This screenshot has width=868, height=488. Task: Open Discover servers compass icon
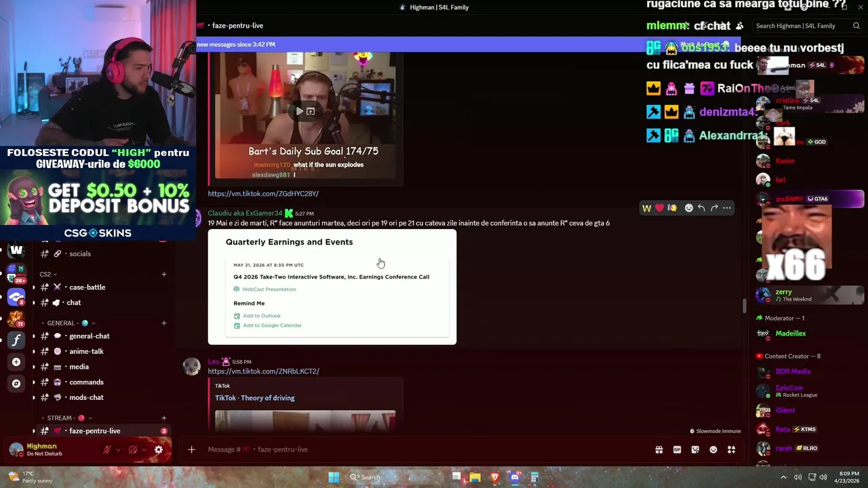click(16, 384)
